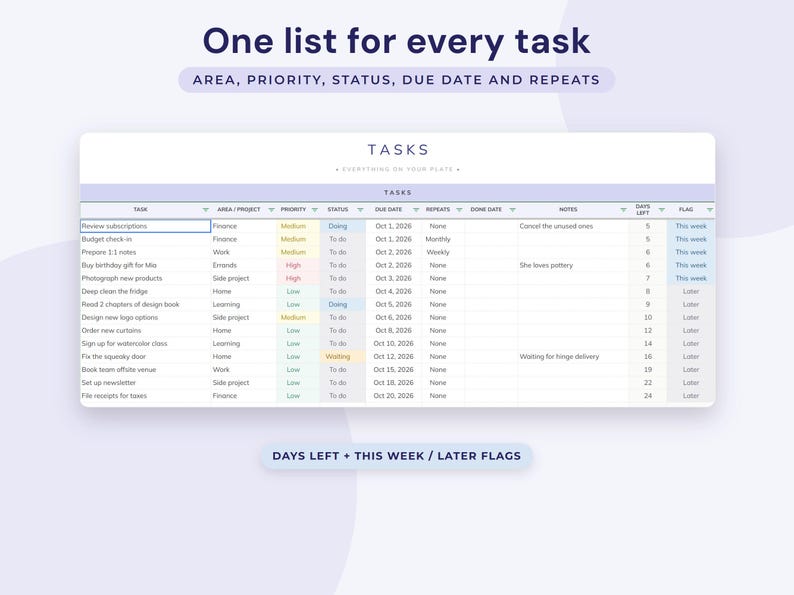Select 'Read 2 chapters of design book'
This screenshot has height=595, width=794.
[145, 304]
